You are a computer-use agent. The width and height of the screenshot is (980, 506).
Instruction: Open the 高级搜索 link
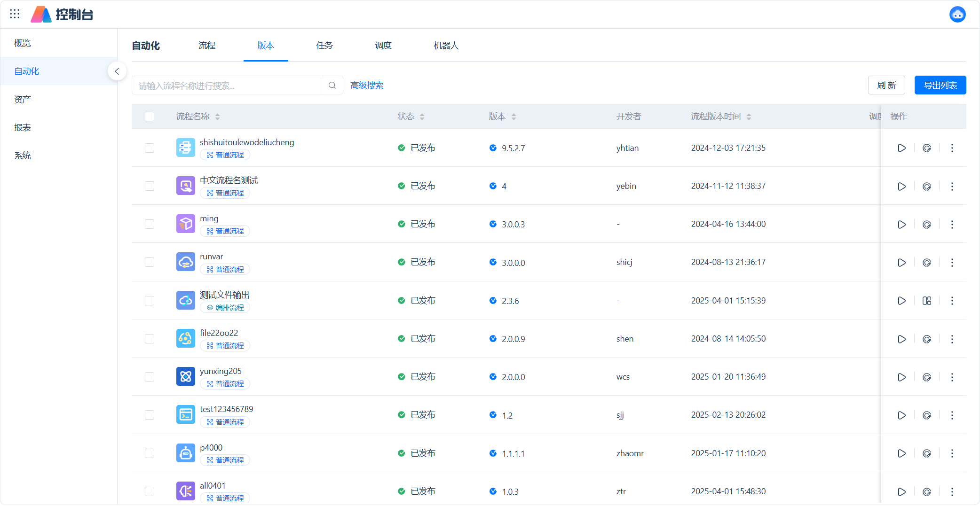(367, 86)
